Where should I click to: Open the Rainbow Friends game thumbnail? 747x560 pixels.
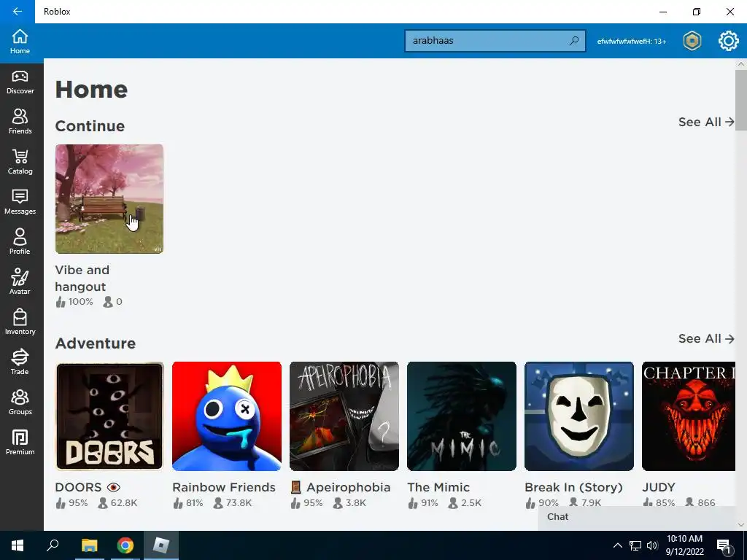pyautogui.click(x=227, y=416)
